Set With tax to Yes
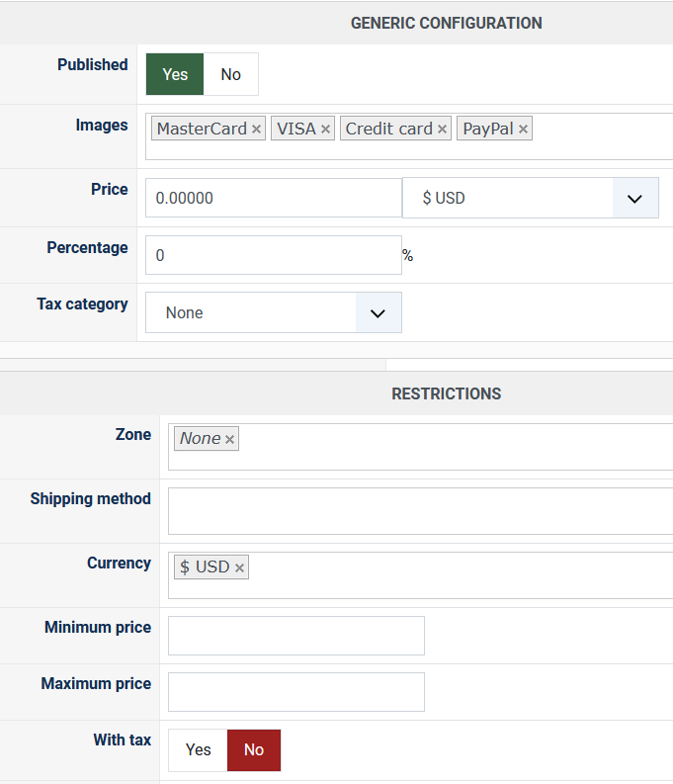 [x=198, y=749]
